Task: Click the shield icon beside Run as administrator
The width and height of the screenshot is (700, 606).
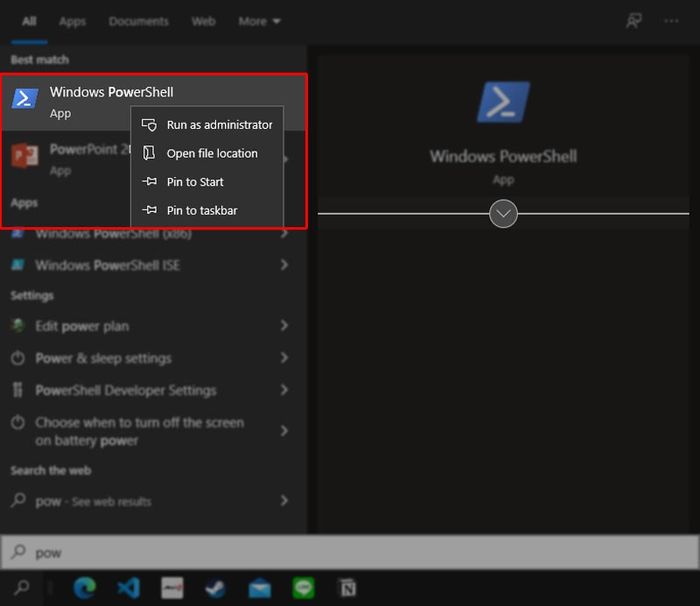Action: click(149, 125)
